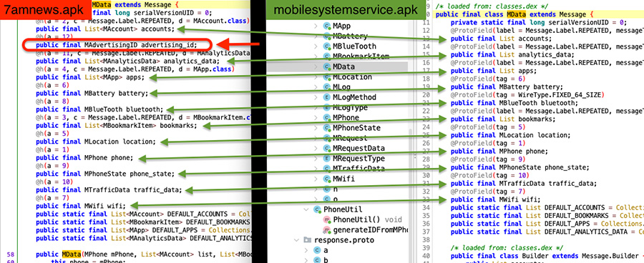Click the MApp class icon
Image resolution: width=644 pixels, height=263 pixels.
click(327, 26)
